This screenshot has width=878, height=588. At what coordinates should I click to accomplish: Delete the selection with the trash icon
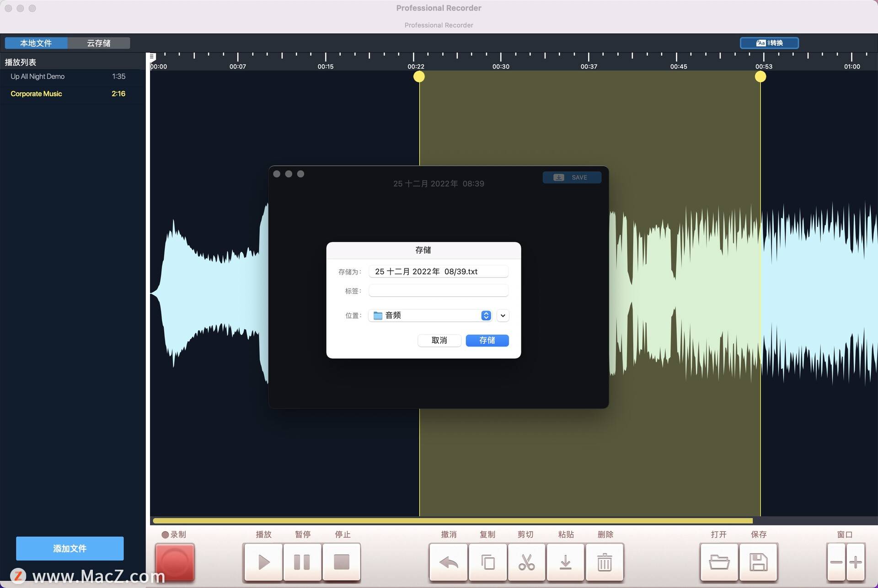point(605,562)
